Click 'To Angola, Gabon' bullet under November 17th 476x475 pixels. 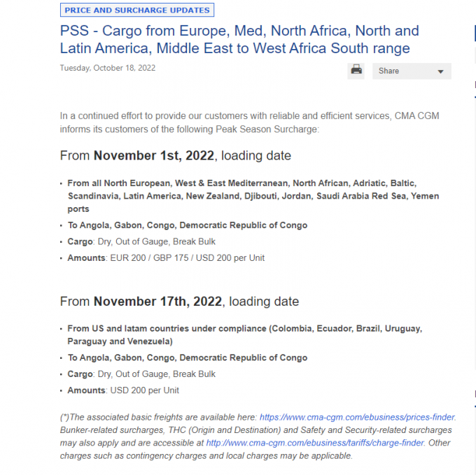pyautogui.click(x=188, y=357)
